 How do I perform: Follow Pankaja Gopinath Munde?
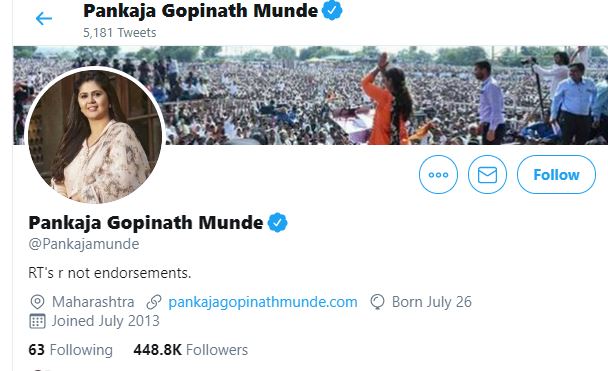click(x=556, y=174)
